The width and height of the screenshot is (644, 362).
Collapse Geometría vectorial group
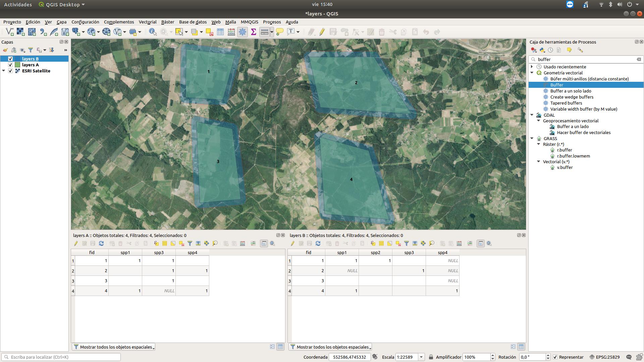pos(532,73)
